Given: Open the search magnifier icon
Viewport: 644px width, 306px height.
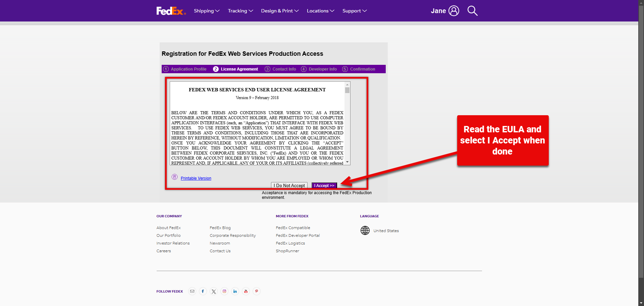Looking at the screenshot, I should point(472,11).
